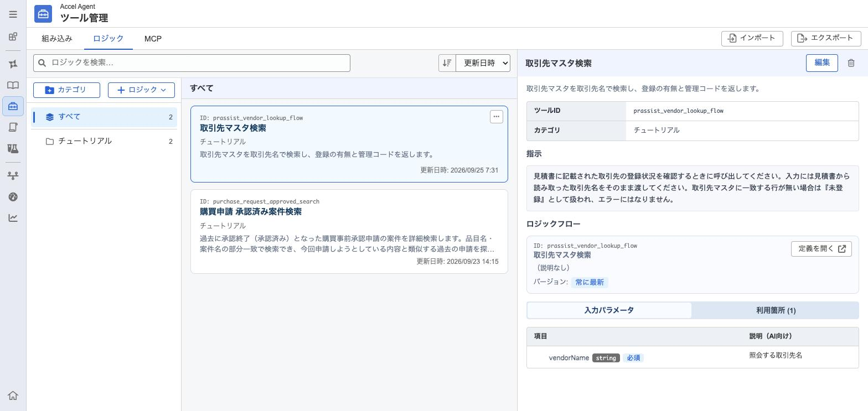This screenshot has width=868, height=411.
Task: Select the チュートリアル folder category
Action: tap(104, 142)
